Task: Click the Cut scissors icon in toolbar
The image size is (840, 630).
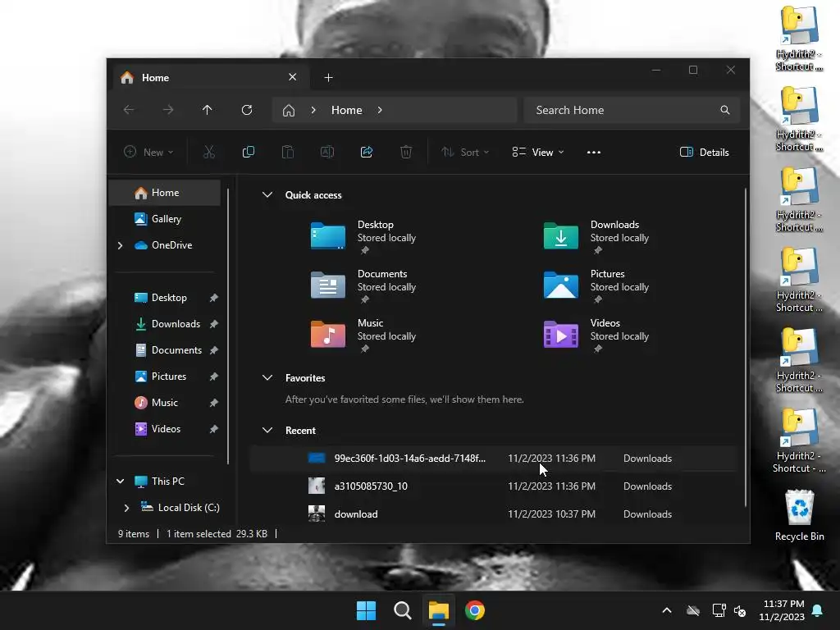Action: (x=209, y=152)
